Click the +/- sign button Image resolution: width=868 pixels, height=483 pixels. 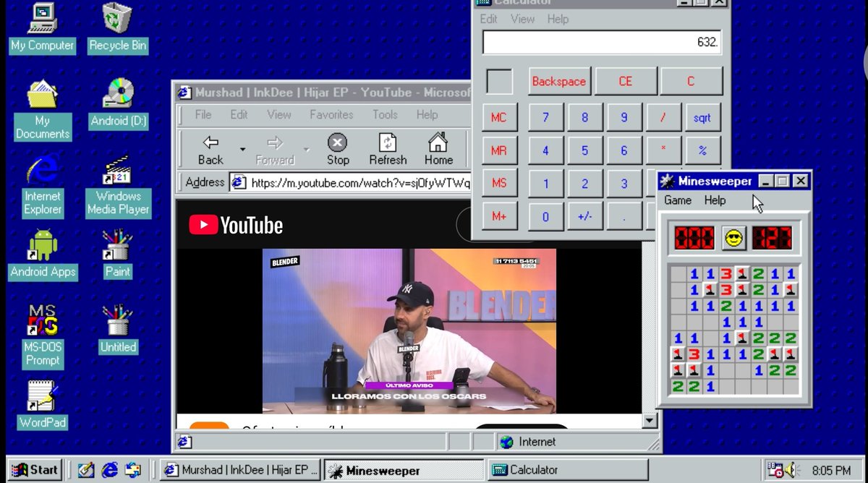pos(584,217)
